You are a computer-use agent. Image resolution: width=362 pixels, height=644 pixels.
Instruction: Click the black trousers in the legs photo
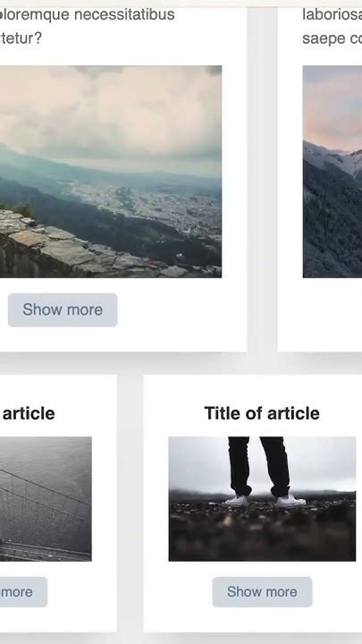pos(259,466)
